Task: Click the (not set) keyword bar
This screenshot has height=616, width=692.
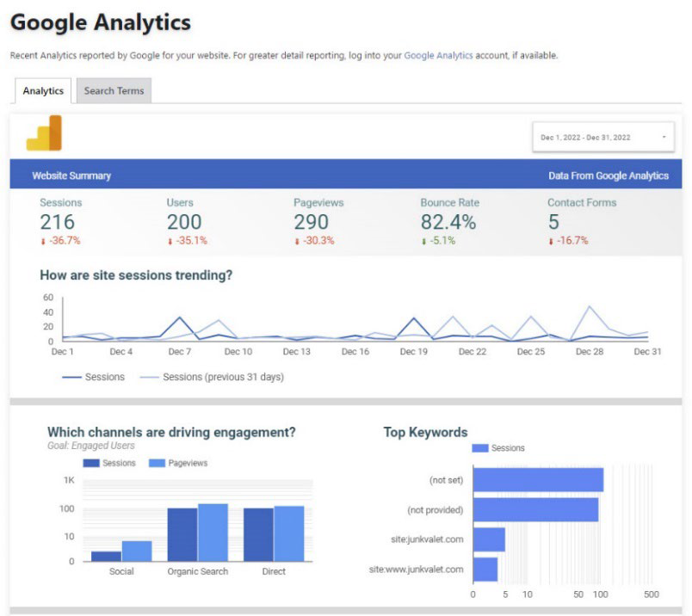Action: point(538,480)
